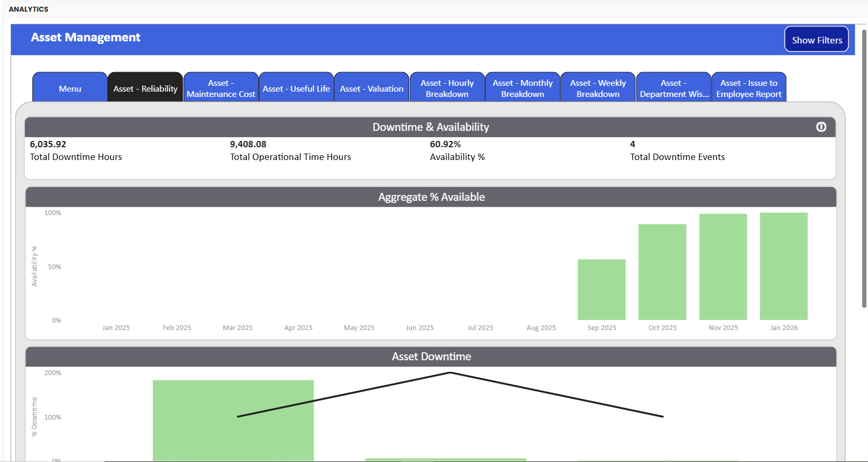Select Asset - Weekly Breakdown tab
This screenshot has height=462, width=868.
point(598,87)
